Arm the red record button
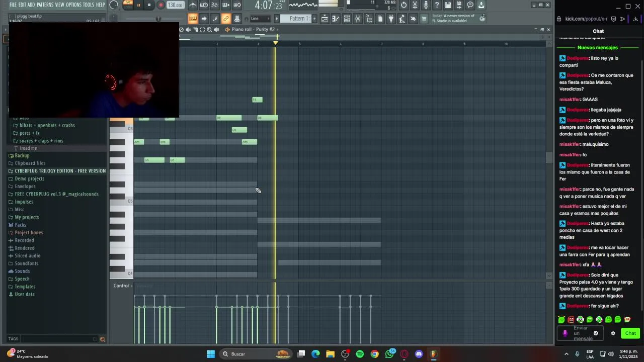 [x=160, y=5]
